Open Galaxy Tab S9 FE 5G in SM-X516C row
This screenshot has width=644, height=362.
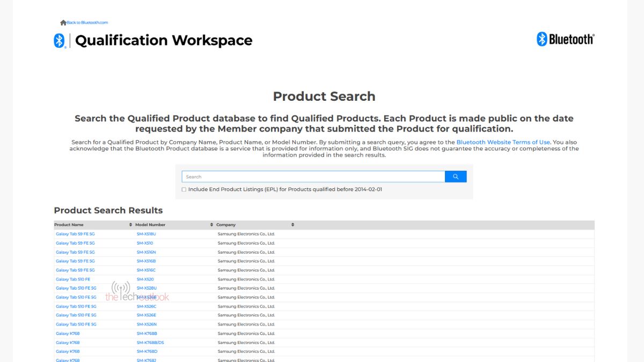(x=75, y=270)
